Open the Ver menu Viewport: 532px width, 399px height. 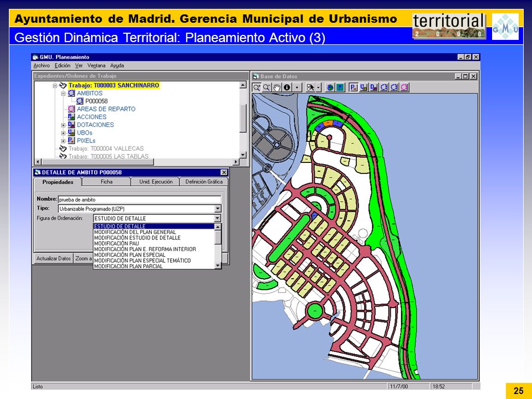[x=79, y=65]
